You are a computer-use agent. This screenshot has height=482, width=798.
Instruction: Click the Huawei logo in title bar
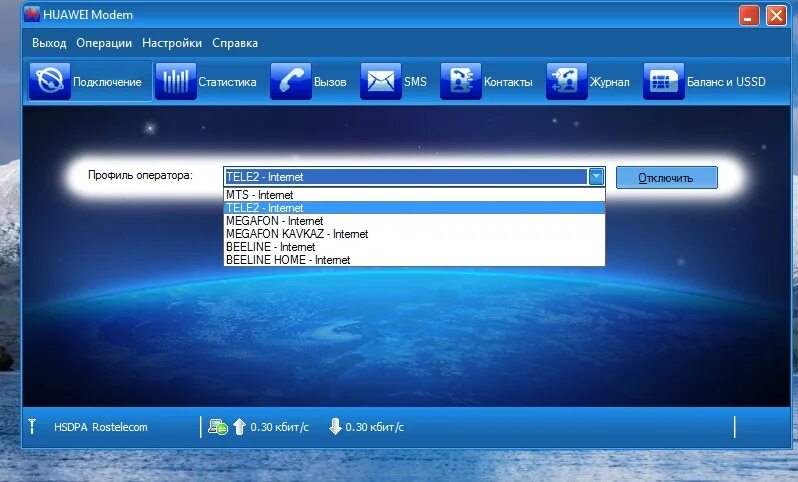[32, 14]
